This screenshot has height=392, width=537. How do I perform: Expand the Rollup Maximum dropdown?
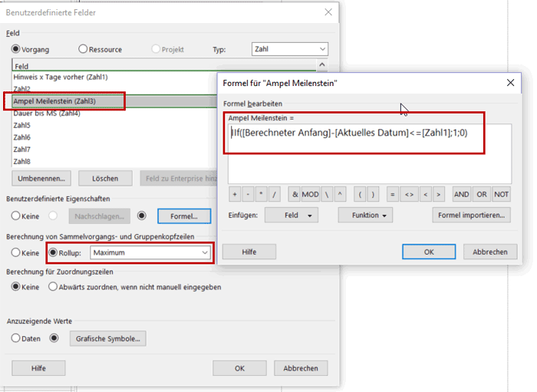click(x=150, y=252)
